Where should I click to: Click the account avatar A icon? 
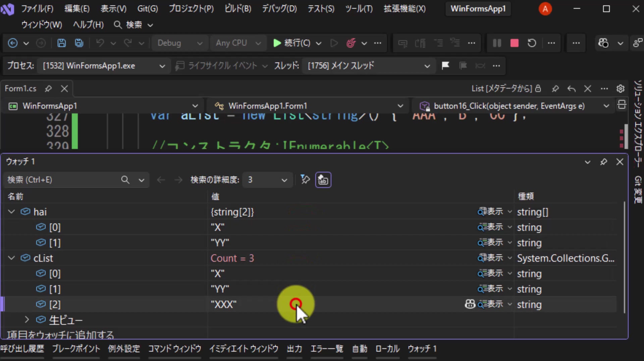tap(545, 9)
